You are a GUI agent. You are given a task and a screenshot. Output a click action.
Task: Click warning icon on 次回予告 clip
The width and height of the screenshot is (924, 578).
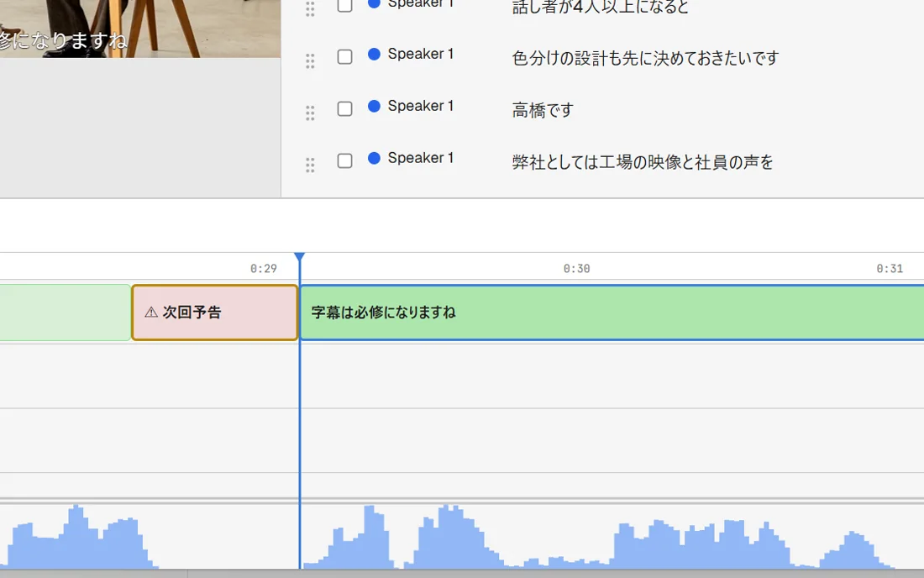151,313
